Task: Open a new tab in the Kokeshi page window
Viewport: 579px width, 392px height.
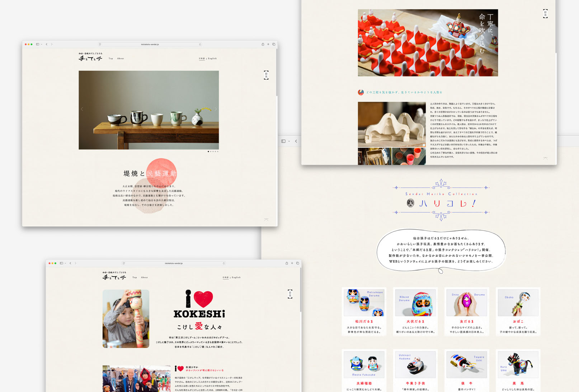Action: (x=292, y=263)
